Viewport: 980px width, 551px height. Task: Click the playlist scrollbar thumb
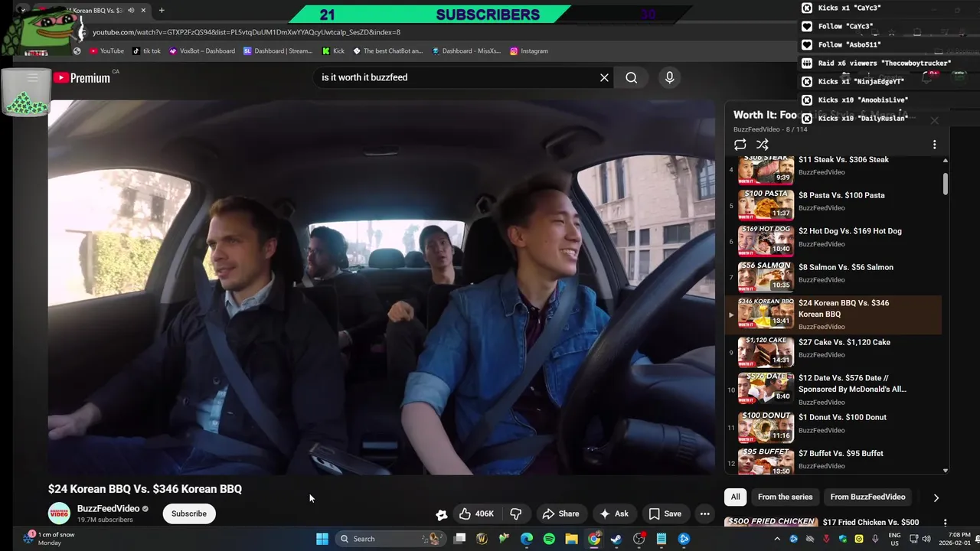tap(945, 183)
